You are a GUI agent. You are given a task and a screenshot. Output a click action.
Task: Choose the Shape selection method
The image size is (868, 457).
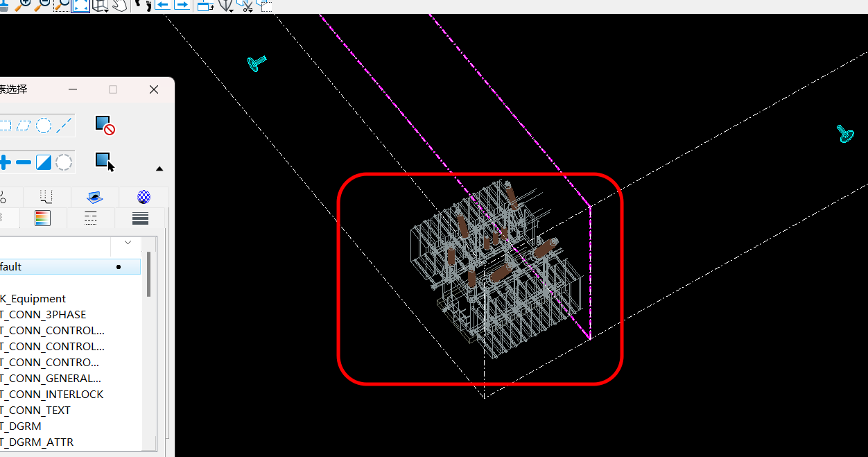tap(24, 126)
